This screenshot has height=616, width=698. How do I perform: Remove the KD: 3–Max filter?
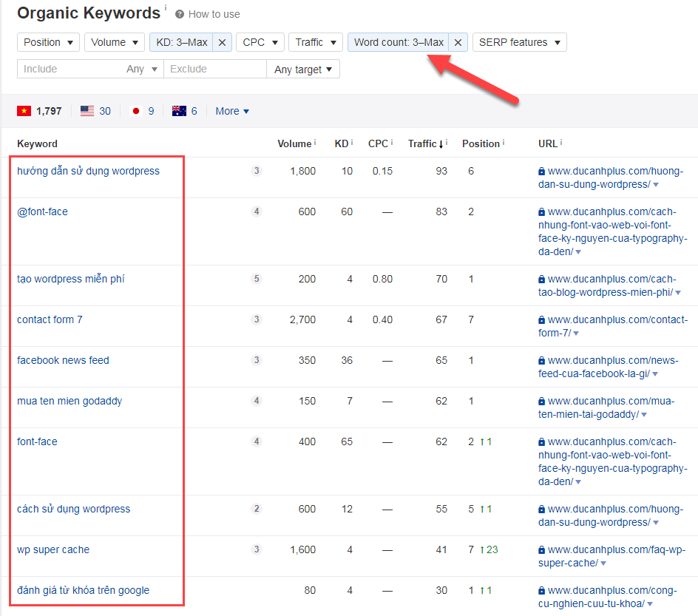(x=222, y=43)
